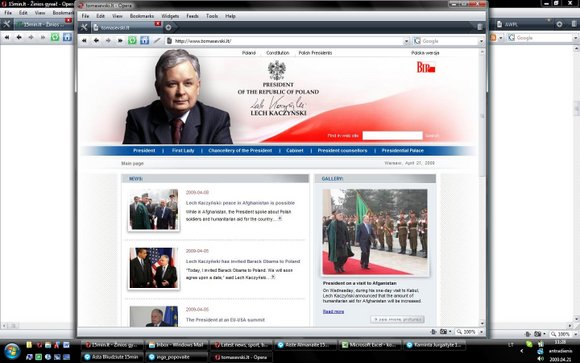Open President navigation link
The height and width of the screenshot is (363, 580).
pos(144,151)
